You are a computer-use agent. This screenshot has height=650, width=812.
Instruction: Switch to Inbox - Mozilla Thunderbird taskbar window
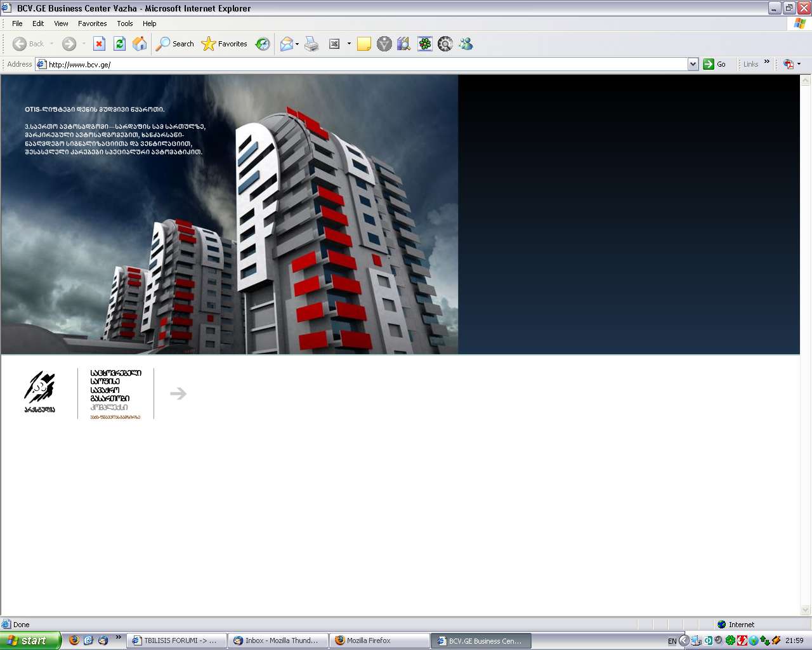(278, 640)
